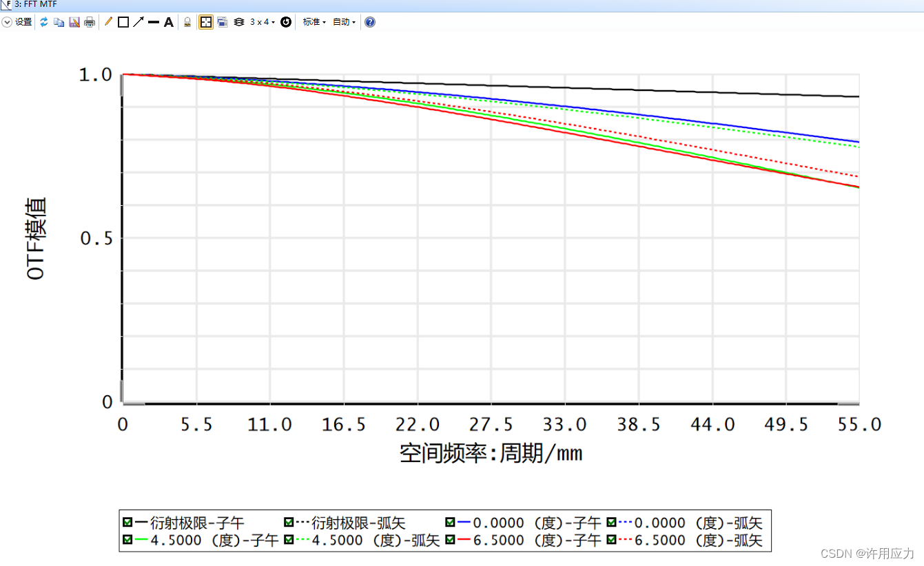Click x-axis label 16.5
This screenshot has width=924, height=566.
coord(344,424)
